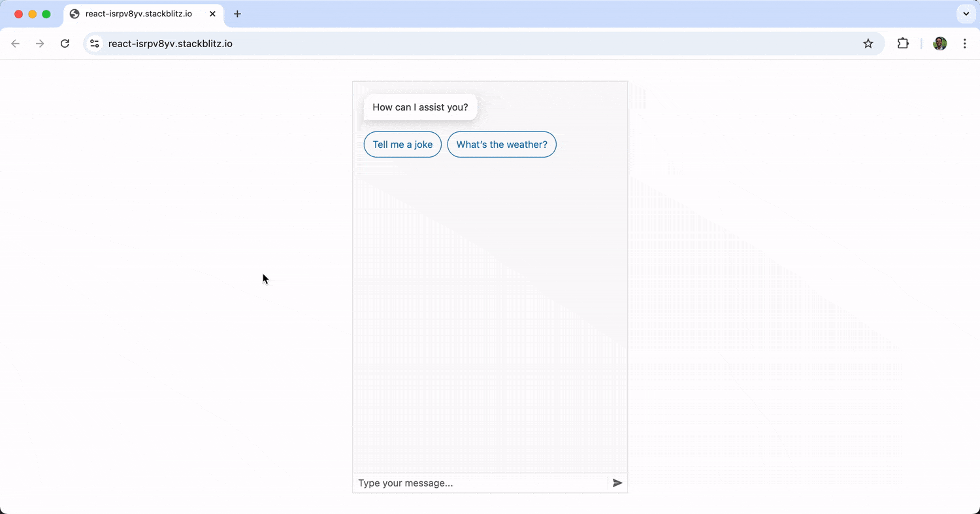
Task: Choose the What's the weather? suggestion
Action: pos(502,145)
